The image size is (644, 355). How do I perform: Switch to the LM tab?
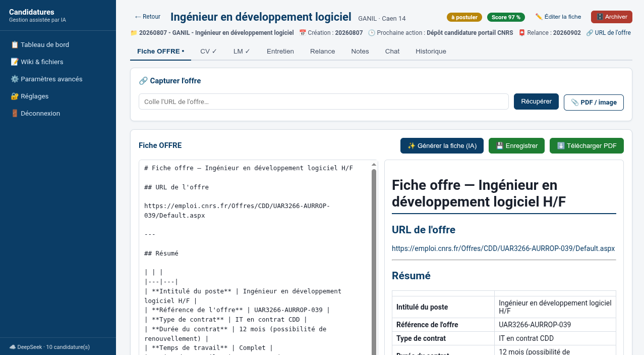(242, 51)
